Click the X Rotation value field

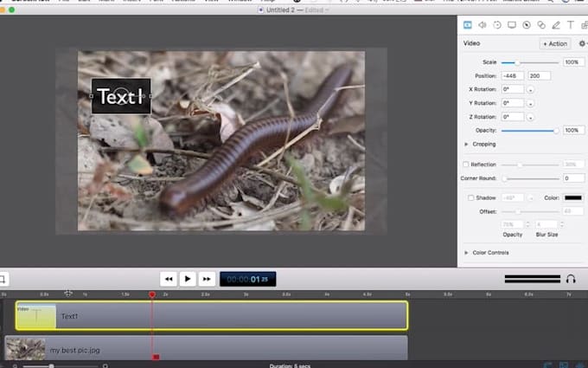pyautogui.click(x=512, y=89)
